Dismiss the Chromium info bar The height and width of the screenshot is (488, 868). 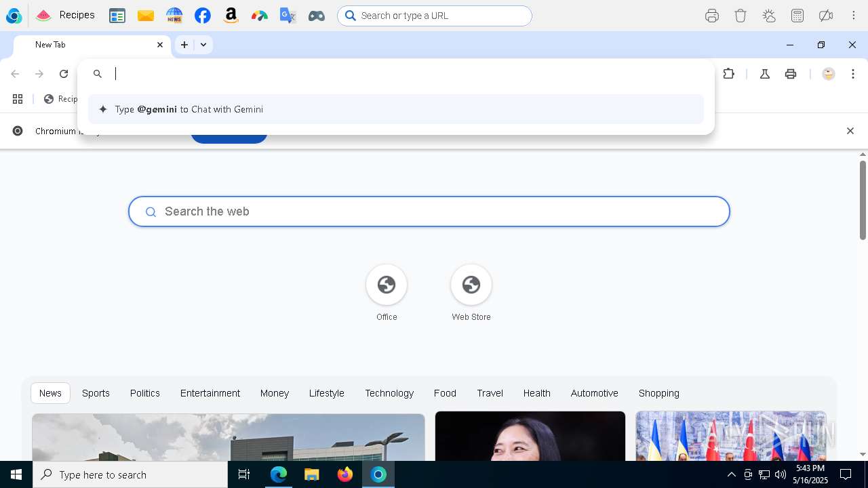pos(850,131)
